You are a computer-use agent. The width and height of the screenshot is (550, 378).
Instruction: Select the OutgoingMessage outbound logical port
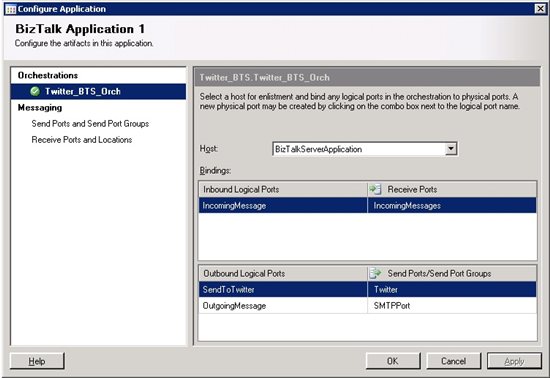pos(283,306)
